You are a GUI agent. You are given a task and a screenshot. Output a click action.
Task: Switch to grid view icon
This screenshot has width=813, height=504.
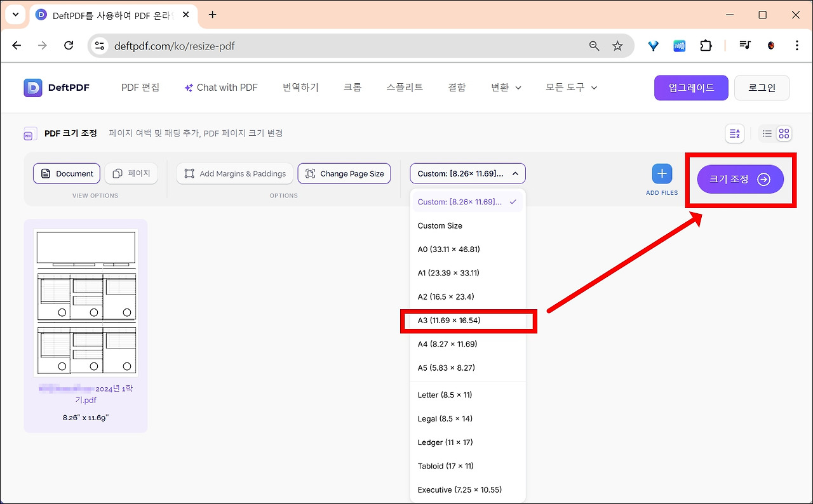784,133
